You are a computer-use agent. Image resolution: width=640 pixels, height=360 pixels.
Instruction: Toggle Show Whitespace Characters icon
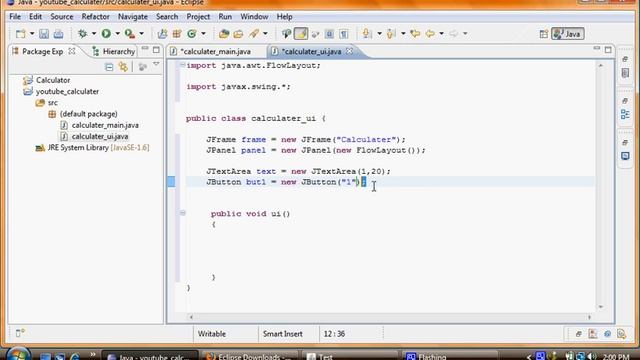pyautogui.click(x=344, y=34)
